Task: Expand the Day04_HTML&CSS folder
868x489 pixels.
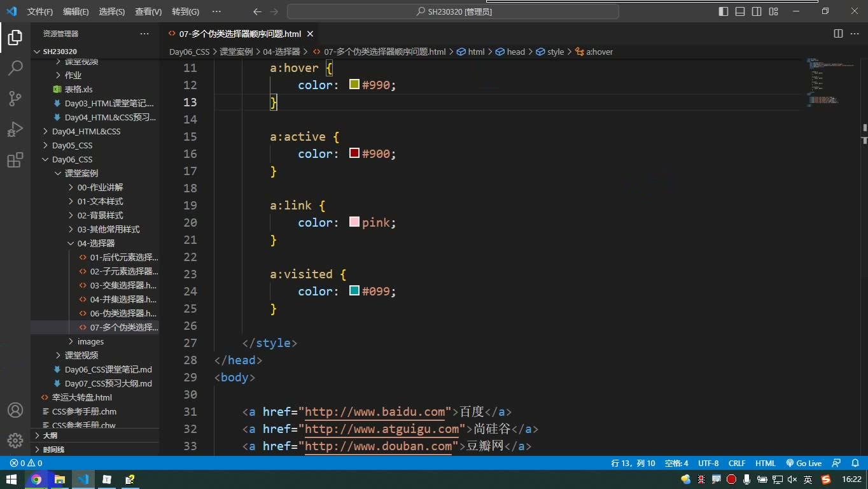Action: click(x=95, y=131)
